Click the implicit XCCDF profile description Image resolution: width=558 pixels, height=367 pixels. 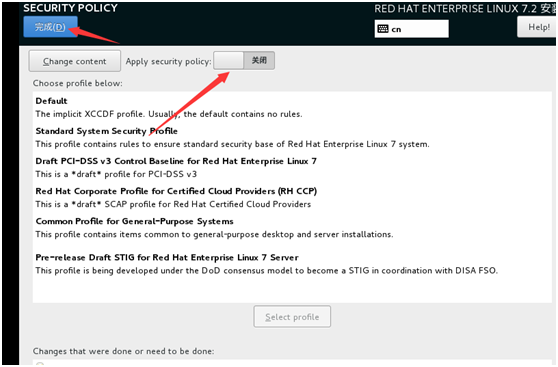pyautogui.click(x=169, y=114)
